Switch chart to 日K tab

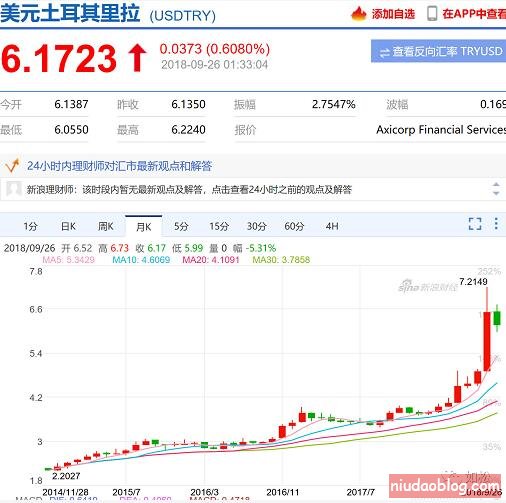click(68, 227)
